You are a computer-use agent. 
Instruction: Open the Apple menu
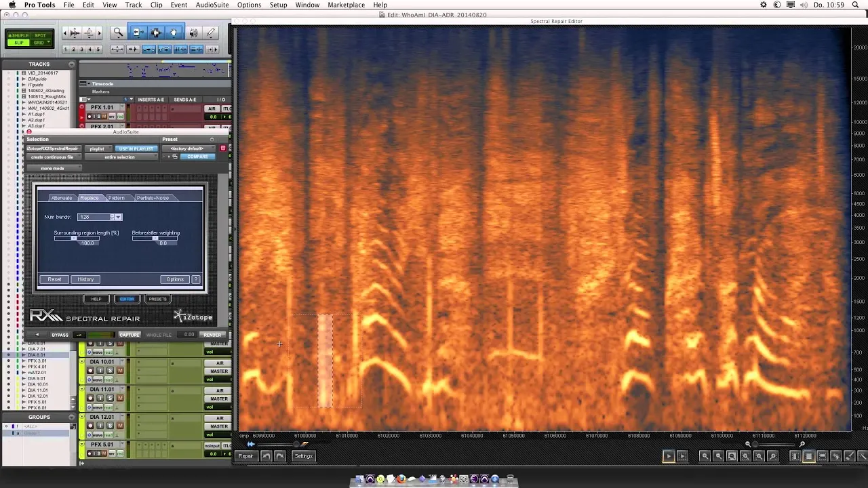point(12,5)
